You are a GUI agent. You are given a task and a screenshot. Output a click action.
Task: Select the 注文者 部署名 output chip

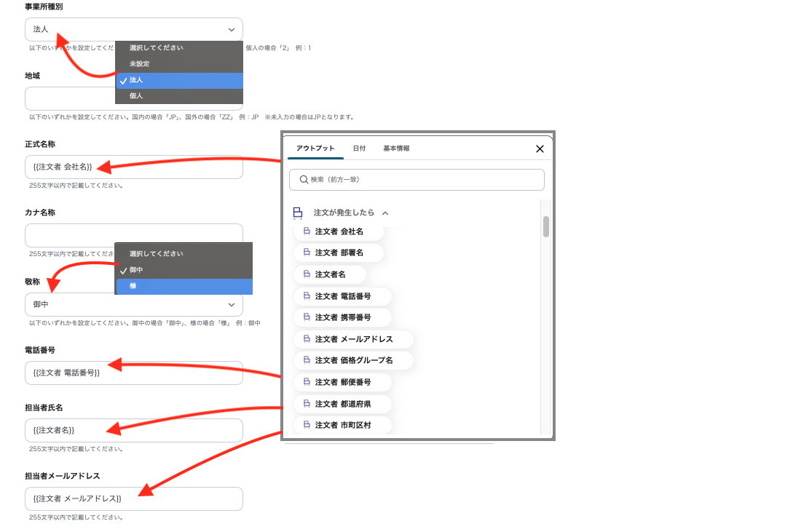339,253
